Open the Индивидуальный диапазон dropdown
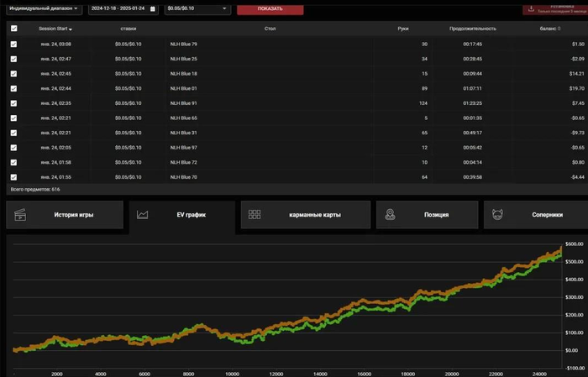Screen dimensions: 588x377 tap(45, 8)
